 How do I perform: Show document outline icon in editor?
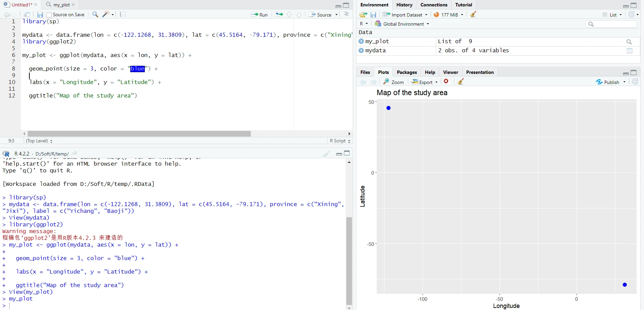click(x=346, y=14)
